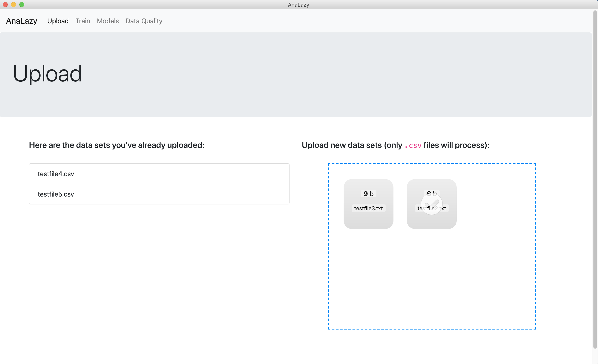The image size is (598, 364).
Task: Toggle testfile2.txt file selection
Action: click(x=432, y=204)
